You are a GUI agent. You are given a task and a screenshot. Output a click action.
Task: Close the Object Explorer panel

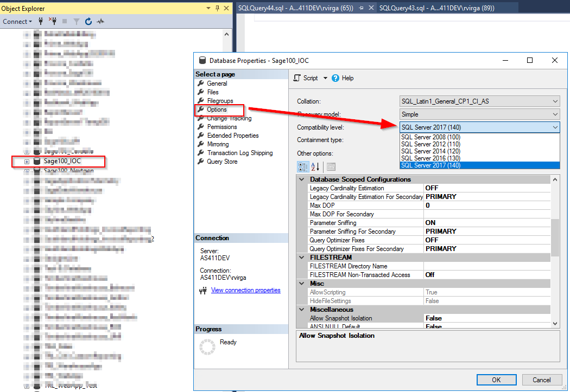click(226, 8)
